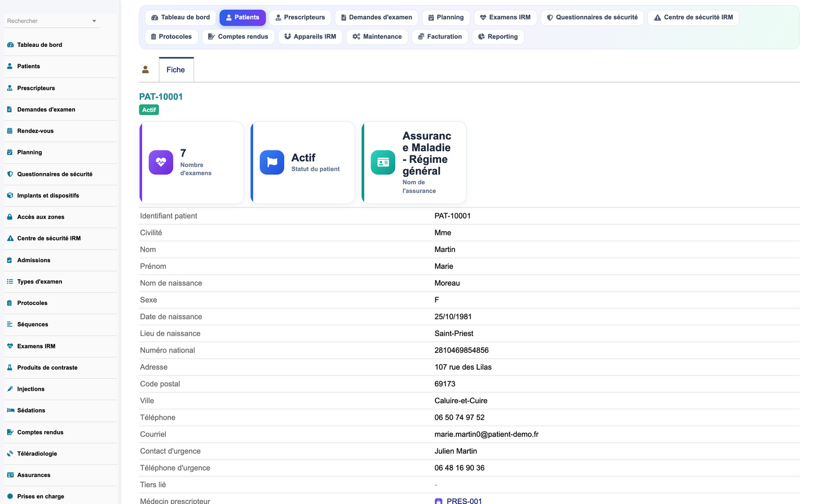
Task: Click the Admissions sidebar clipboard icon
Action: (10, 260)
